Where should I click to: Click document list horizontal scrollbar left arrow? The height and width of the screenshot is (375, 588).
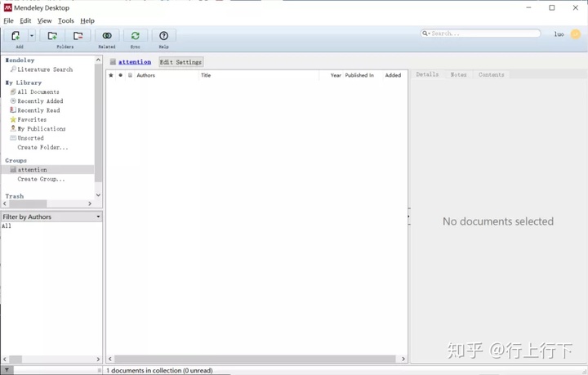coord(110,359)
